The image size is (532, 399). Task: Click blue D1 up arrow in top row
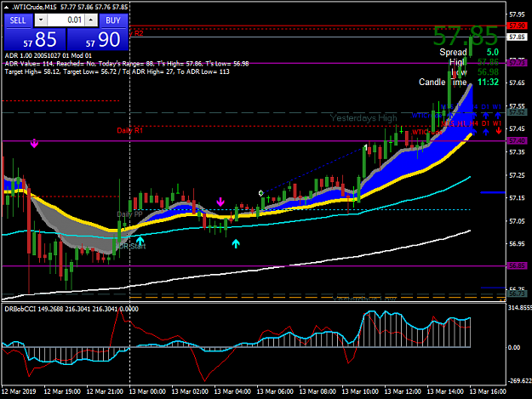(x=485, y=115)
